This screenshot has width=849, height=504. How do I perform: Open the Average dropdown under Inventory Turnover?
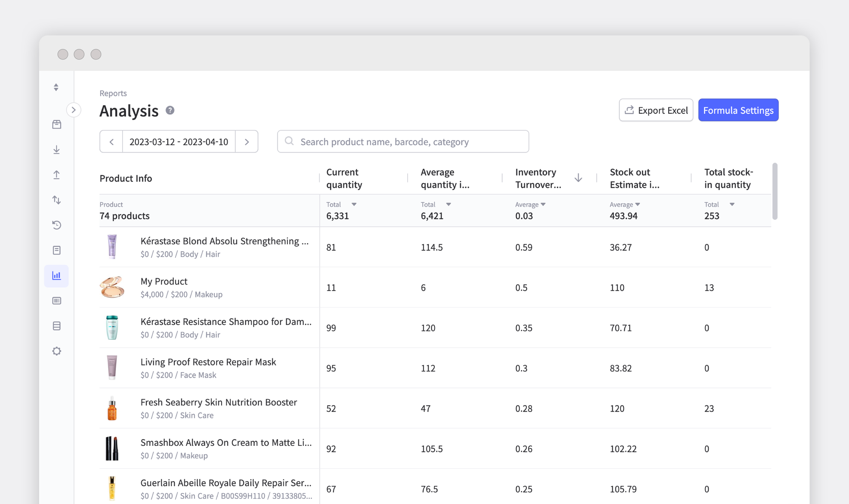coord(543,204)
